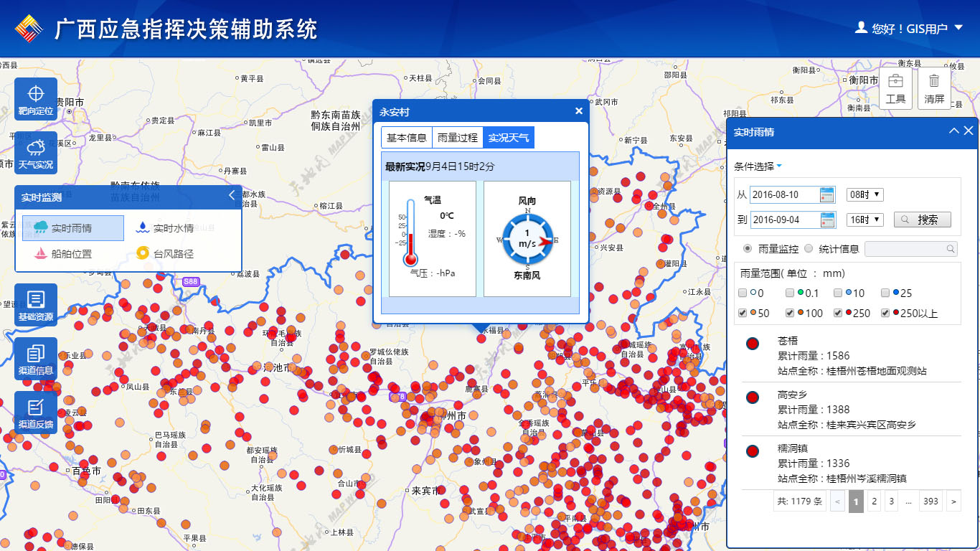
Task: Select the 实时水情 water level item
Action: click(165, 228)
